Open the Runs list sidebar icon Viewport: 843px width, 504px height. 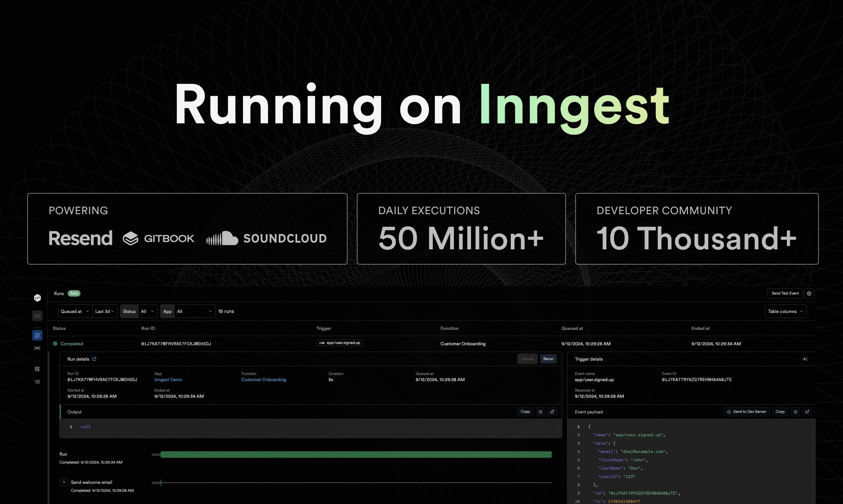pyautogui.click(x=38, y=335)
